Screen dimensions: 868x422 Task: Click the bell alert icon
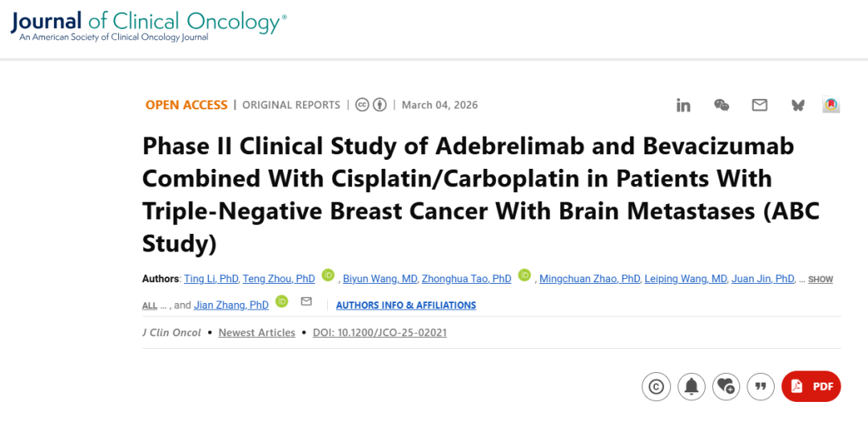(690, 387)
